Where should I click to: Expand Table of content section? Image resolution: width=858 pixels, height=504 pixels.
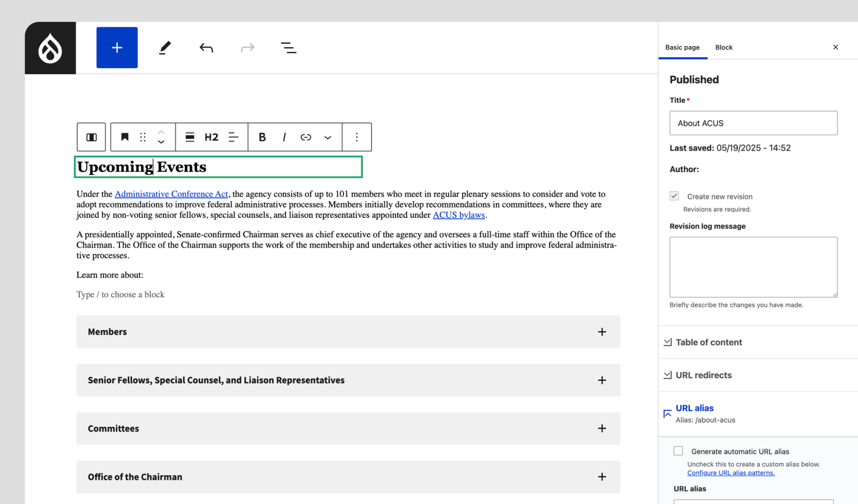click(x=708, y=342)
